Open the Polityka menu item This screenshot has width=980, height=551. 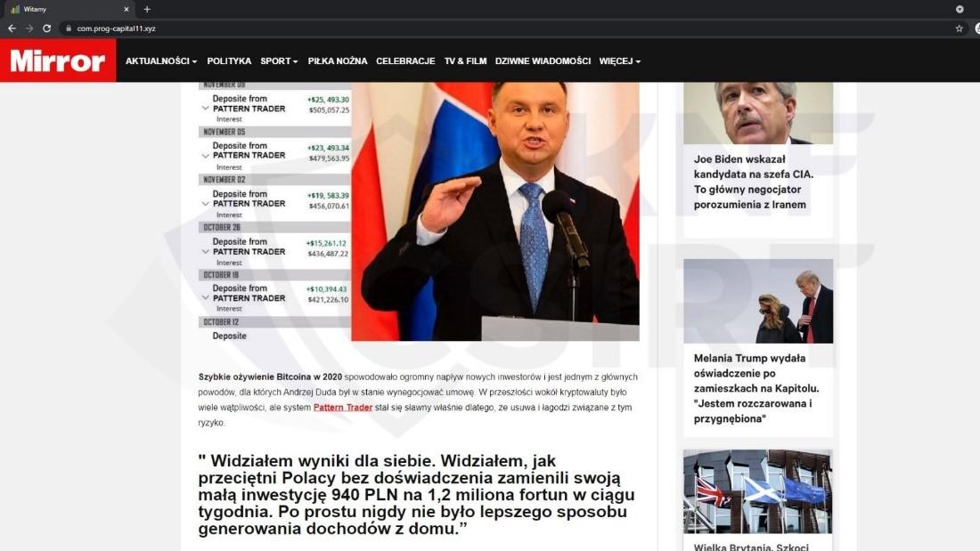(229, 61)
